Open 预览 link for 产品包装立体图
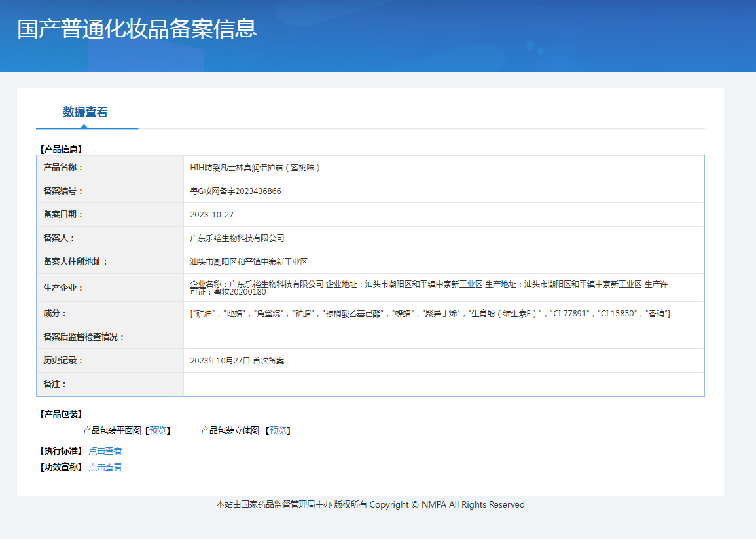Image resolution: width=756 pixels, height=539 pixels. click(278, 430)
